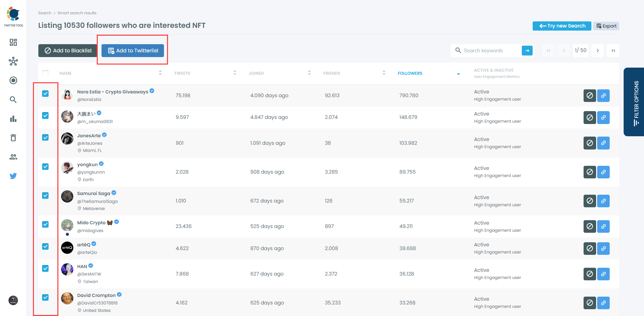644x316 pixels.
Task: Open the Twitter bird sidebar icon
Action: tap(13, 176)
